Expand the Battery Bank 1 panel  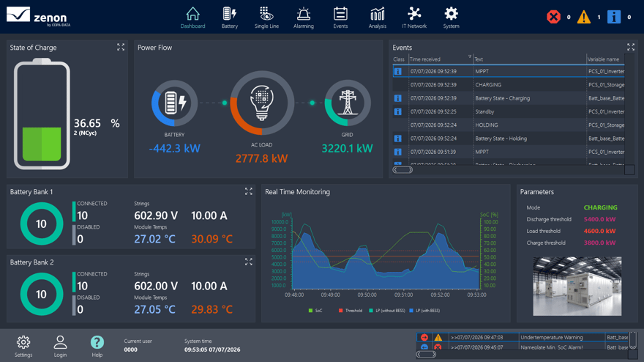249,191
